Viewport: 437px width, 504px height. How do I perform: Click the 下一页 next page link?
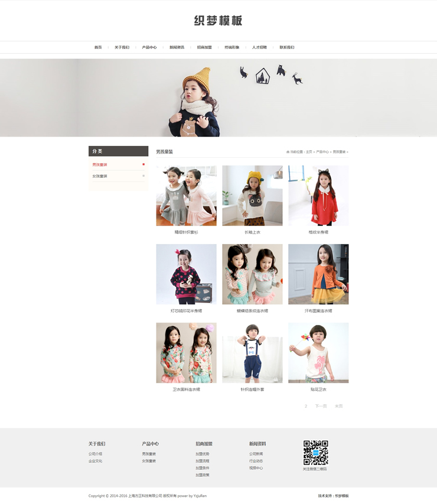coord(321,407)
